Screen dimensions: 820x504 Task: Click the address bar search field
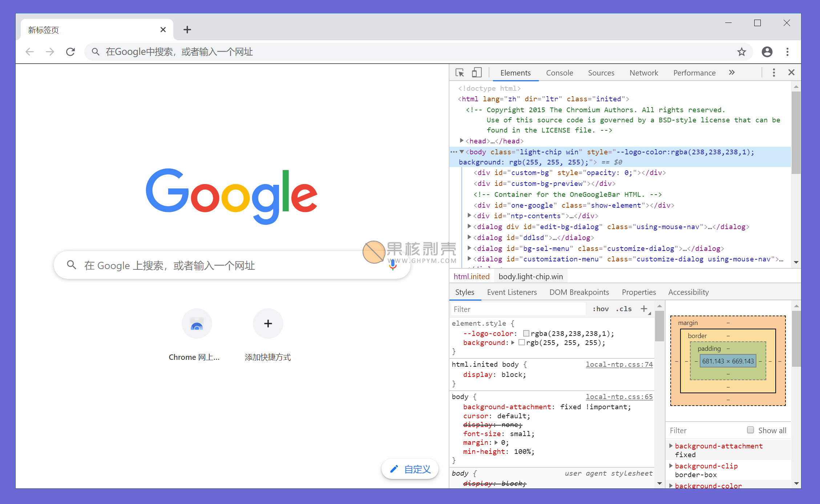click(x=418, y=52)
